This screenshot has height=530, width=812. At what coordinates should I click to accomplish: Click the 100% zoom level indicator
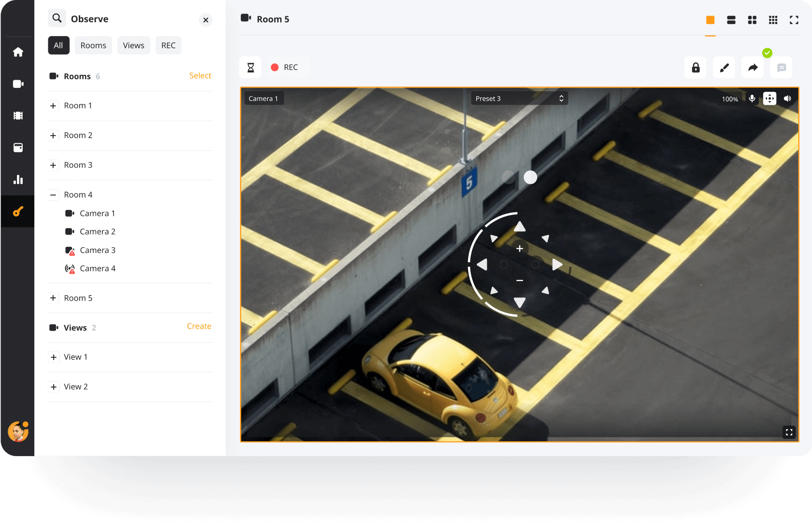point(730,99)
